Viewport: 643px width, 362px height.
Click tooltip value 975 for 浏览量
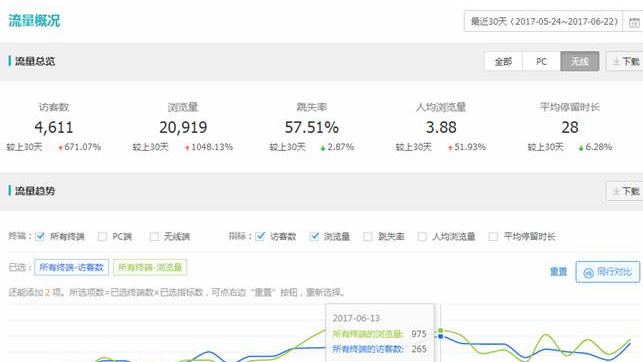click(419, 334)
